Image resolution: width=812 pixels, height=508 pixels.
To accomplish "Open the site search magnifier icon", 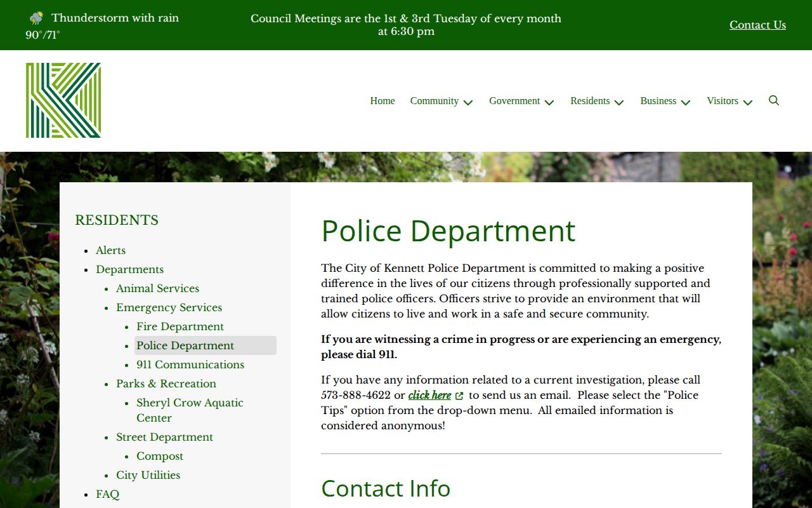I will coord(774,100).
